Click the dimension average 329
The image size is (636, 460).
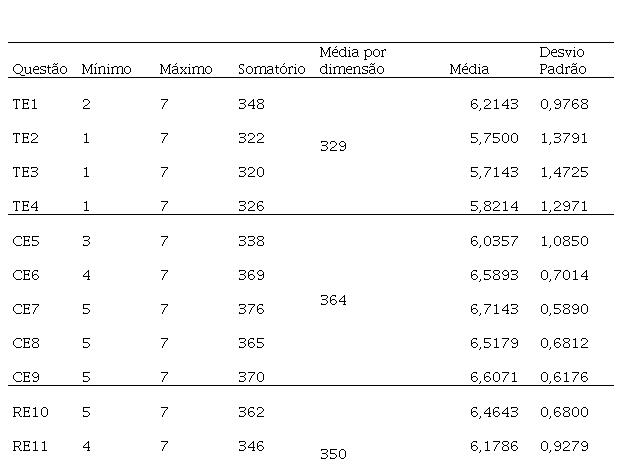tap(333, 146)
